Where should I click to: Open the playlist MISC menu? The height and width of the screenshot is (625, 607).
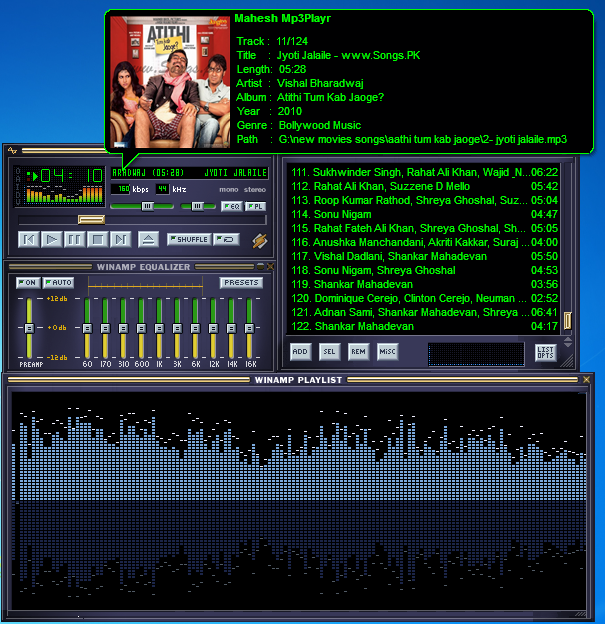click(x=387, y=352)
